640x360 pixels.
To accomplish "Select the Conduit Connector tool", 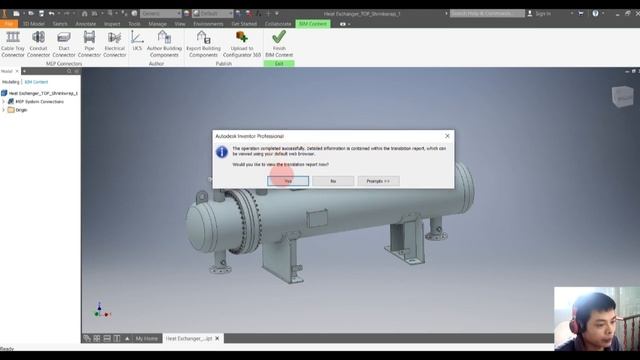I will 38,44.
